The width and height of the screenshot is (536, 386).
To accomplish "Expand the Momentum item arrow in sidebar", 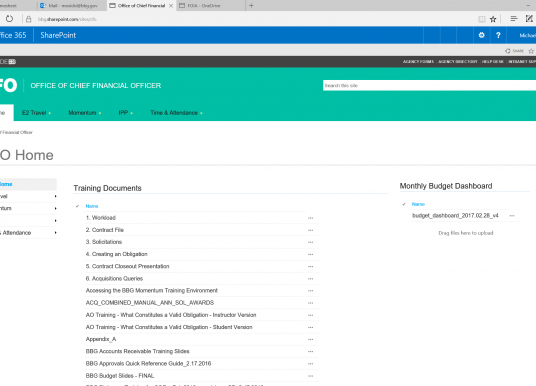I will 55,208.
